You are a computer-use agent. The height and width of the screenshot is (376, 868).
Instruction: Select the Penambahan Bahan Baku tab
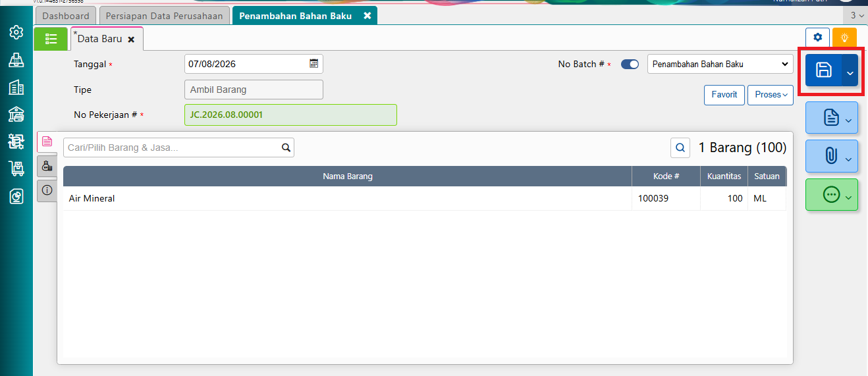point(295,16)
